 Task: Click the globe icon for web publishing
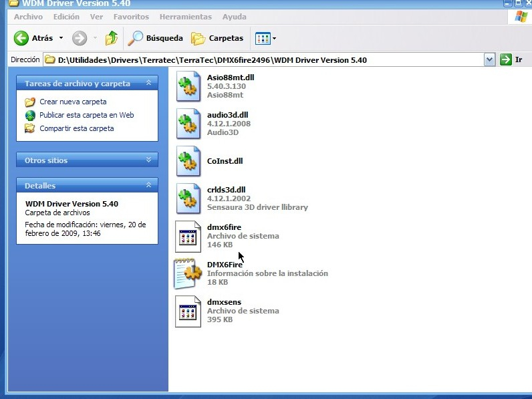tap(30, 116)
